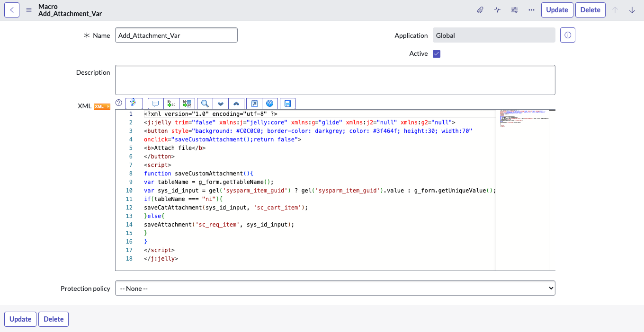Click the 'Macro Add_Attachment_Var' header title
Image resolution: width=644 pixels, height=332 pixels.
pos(70,10)
